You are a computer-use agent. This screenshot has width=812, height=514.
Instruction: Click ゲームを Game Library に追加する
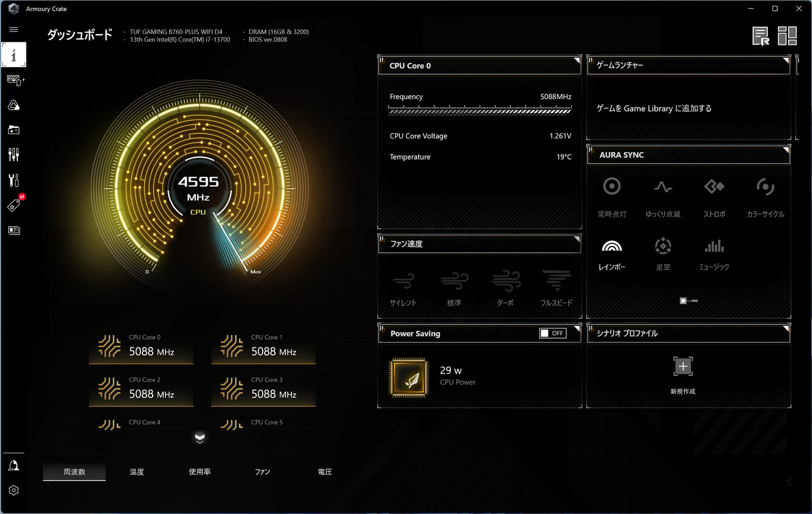pos(654,108)
